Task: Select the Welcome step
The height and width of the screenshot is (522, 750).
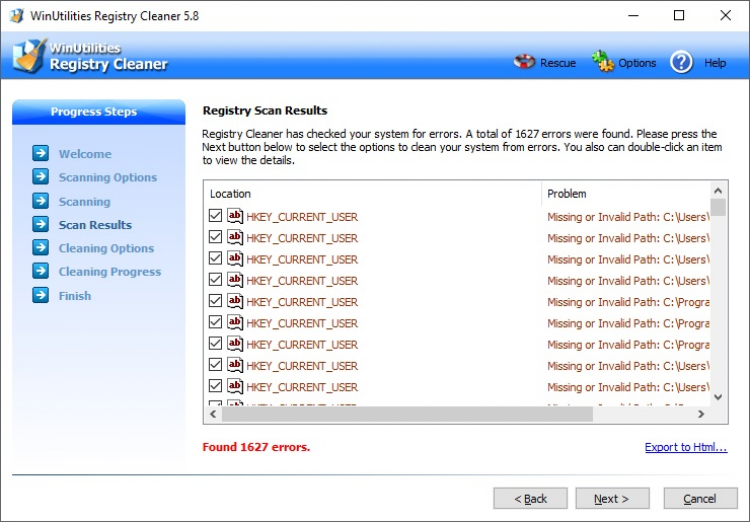Action: tap(85, 154)
